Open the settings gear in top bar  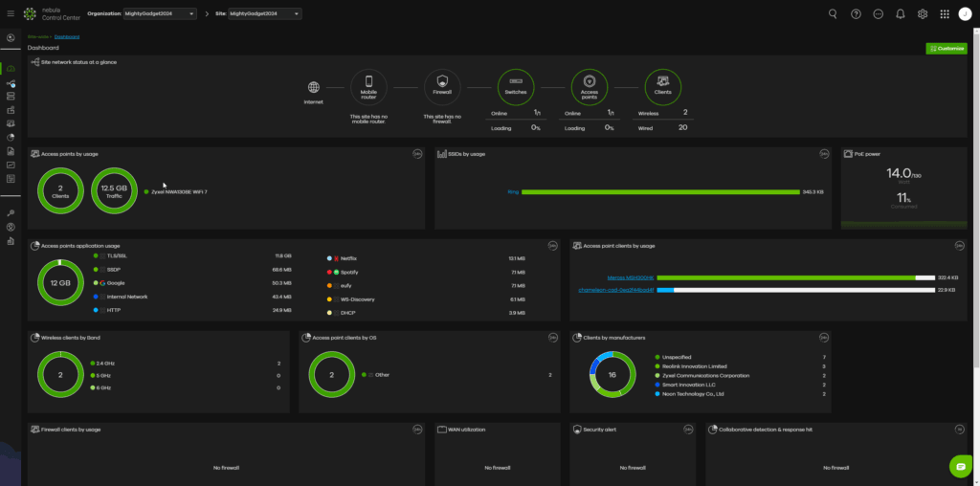point(923,13)
